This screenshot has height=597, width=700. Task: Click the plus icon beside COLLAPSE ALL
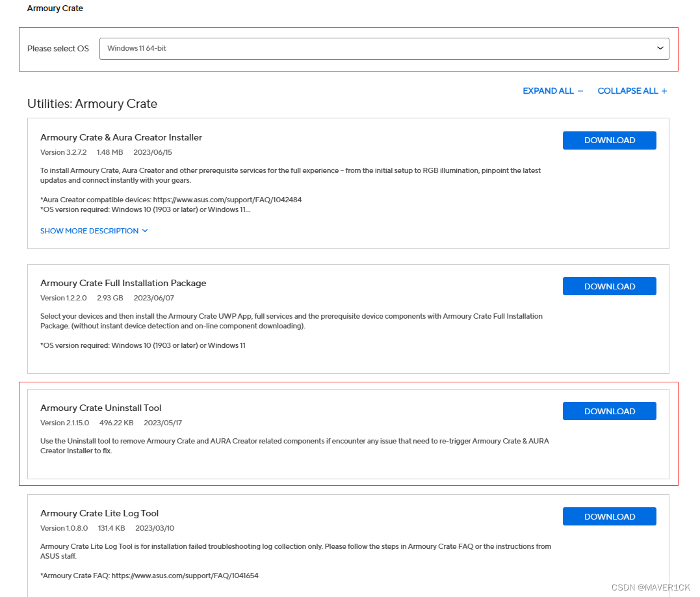664,91
